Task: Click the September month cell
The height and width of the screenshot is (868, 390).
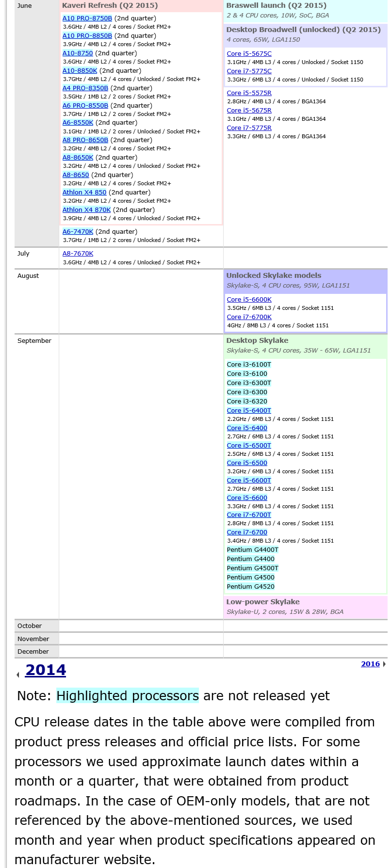Action: [37, 477]
